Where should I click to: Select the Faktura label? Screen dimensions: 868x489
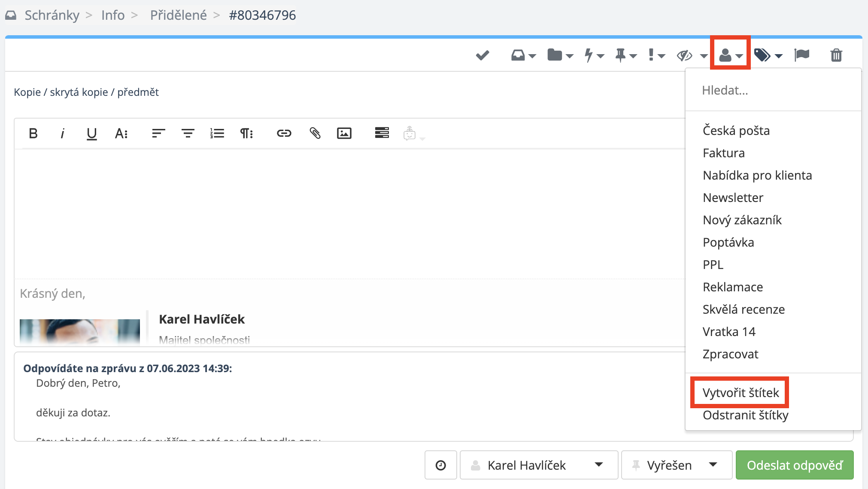point(724,153)
